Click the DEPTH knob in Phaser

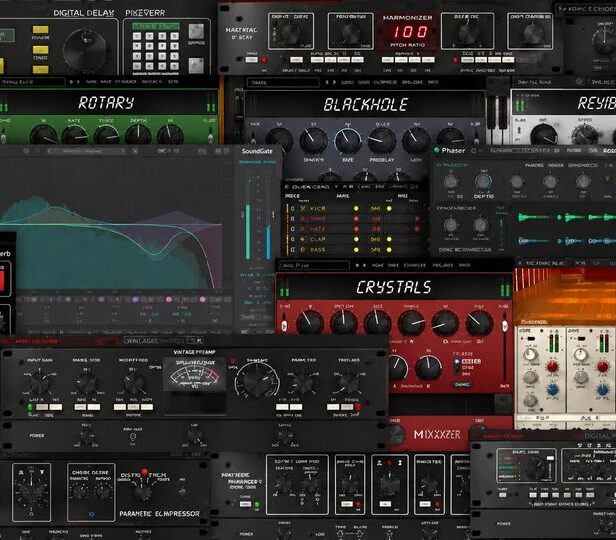point(483,182)
